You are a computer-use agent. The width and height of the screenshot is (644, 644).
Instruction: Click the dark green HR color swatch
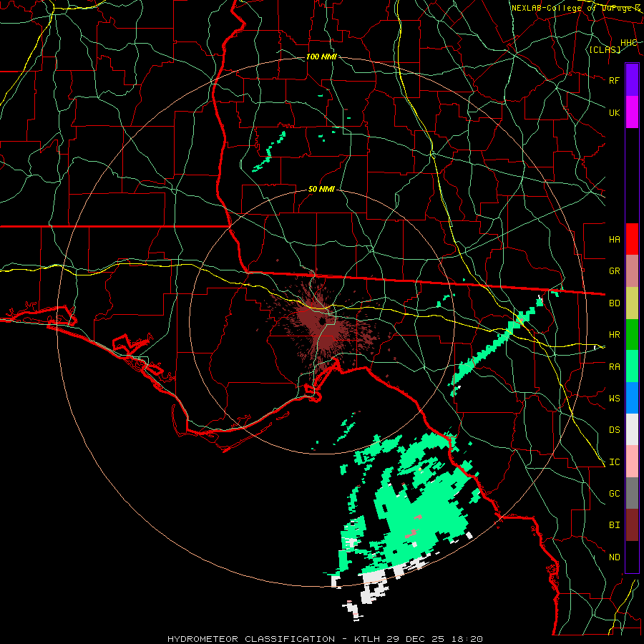pos(632,334)
